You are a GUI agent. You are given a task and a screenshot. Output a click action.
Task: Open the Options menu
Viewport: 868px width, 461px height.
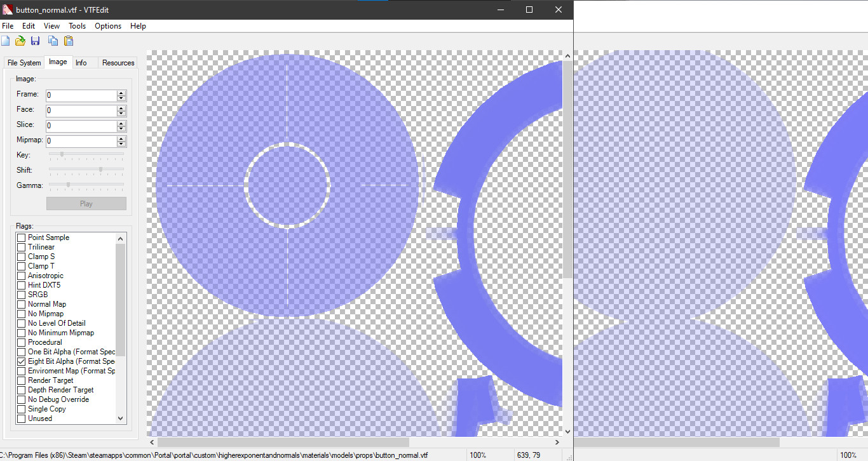pos(108,26)
